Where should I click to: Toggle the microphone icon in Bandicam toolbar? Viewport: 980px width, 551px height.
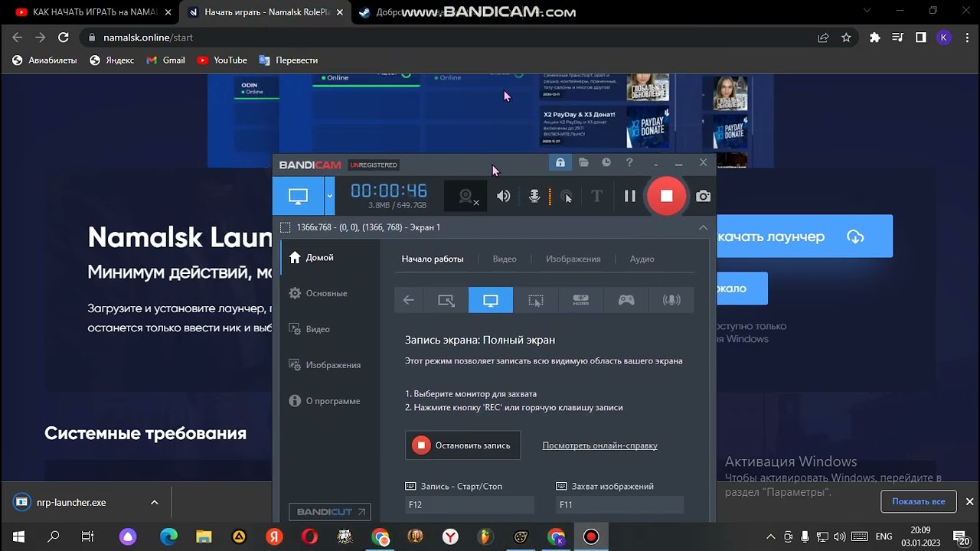534,197
